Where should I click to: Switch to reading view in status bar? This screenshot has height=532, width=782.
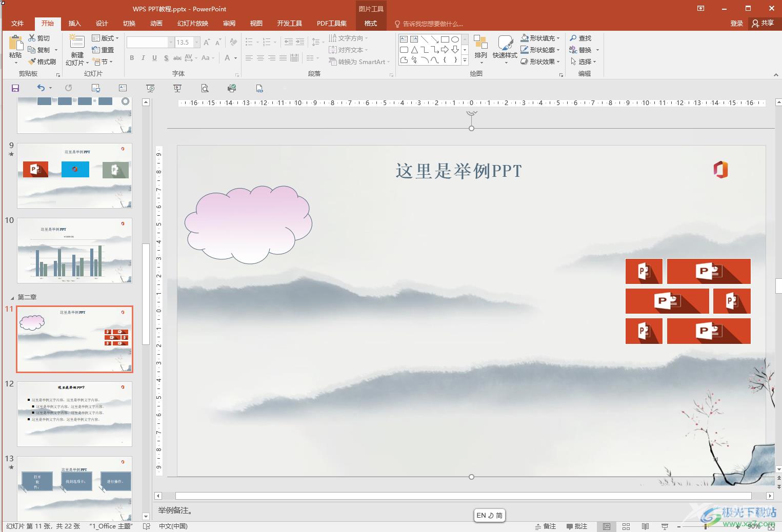pyautogui.click(x=646, y=526)
